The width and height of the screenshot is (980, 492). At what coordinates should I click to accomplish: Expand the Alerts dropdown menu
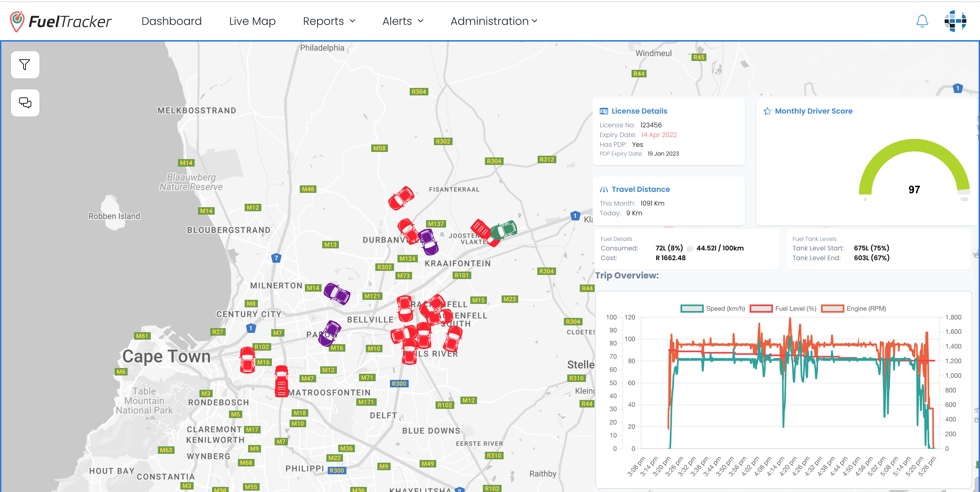click(x=403, y=21)
